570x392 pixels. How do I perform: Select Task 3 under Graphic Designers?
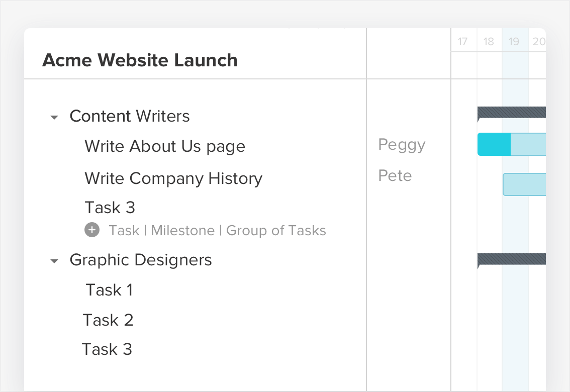tap(107, 349)
